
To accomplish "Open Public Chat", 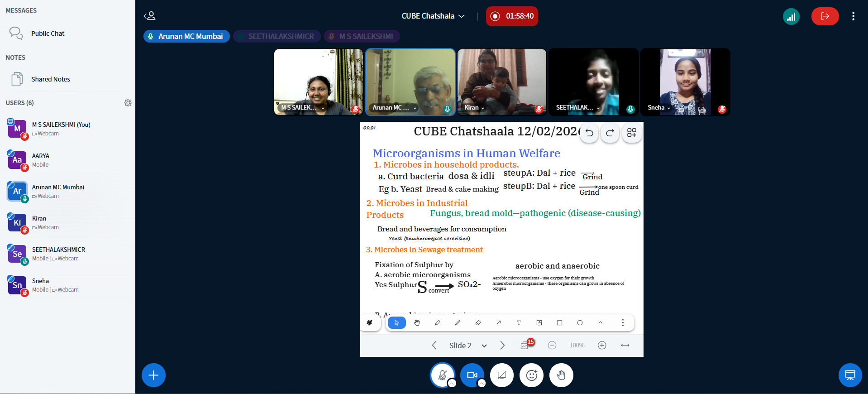I will pyautogui.click(x=48, y=34).
